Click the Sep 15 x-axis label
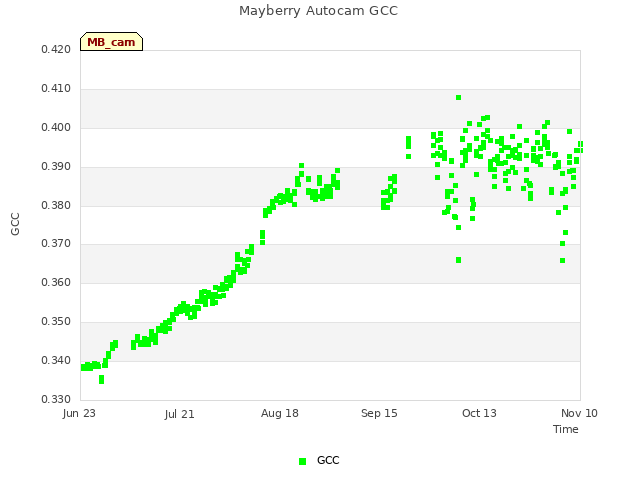This screenshot has width=640, height=480. click(x=379, y=413)
